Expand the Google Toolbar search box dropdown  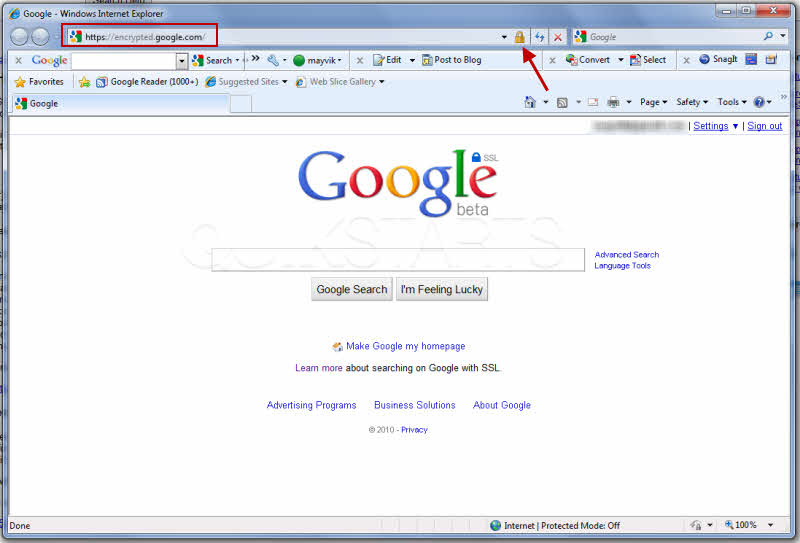click(x=182, y=61)
